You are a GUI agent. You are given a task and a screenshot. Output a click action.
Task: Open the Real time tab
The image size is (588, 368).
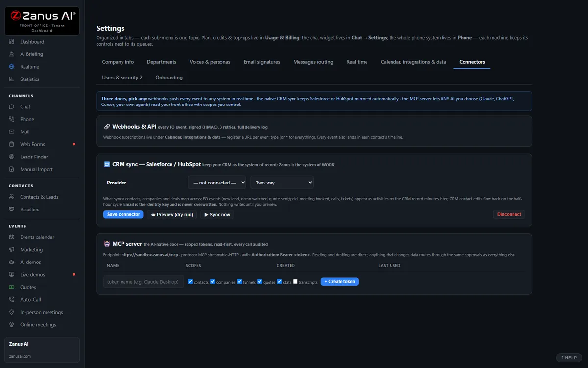pyautogui.click(x=357, y=62)
